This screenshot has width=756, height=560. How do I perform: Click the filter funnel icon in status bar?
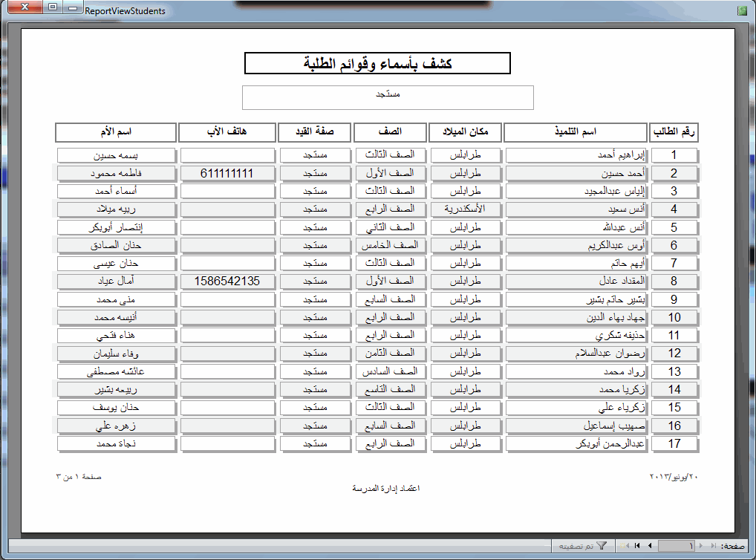(602, 546)
